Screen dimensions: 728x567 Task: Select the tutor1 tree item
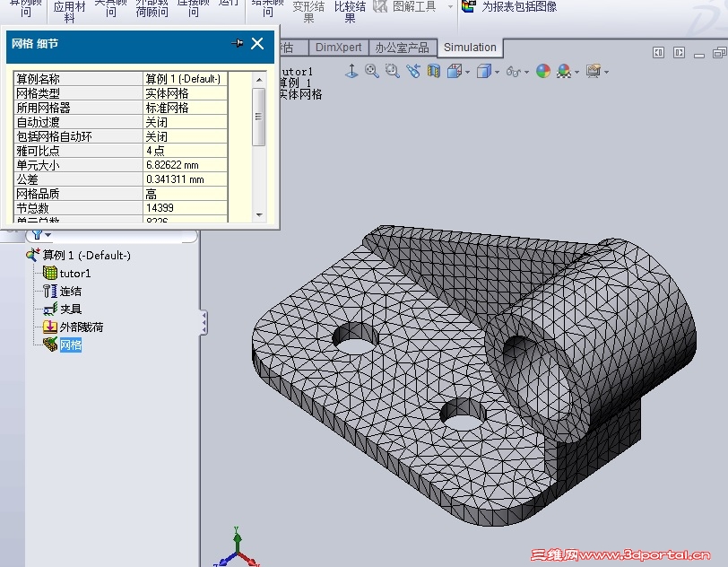tap(75, 274)
